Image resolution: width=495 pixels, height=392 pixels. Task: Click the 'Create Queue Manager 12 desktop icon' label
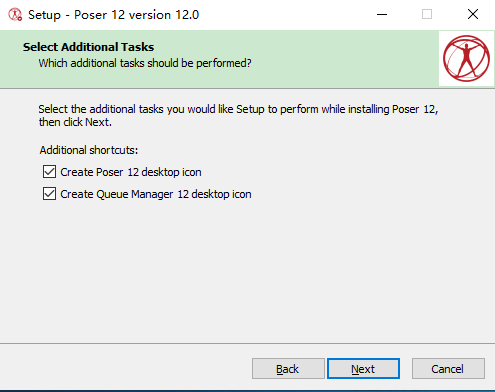156,194
